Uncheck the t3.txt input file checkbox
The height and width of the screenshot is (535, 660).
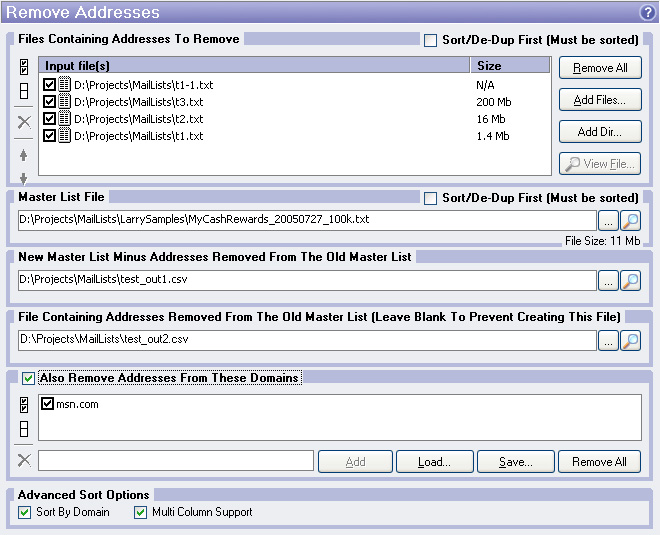coord(50,102)
